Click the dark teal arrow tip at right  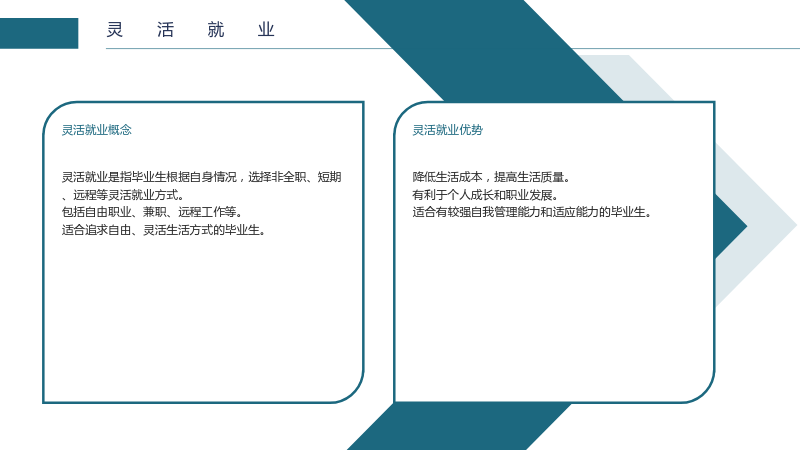[730, 226]
